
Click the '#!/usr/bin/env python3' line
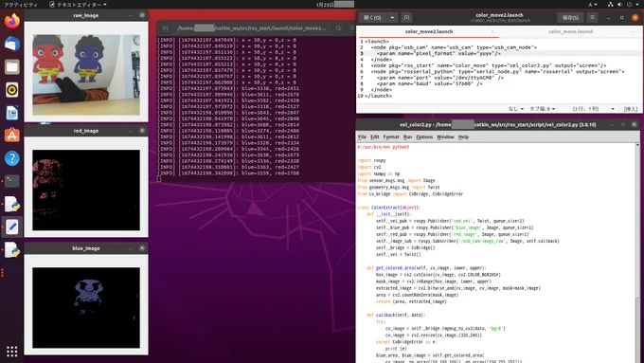tap(384, 147)
